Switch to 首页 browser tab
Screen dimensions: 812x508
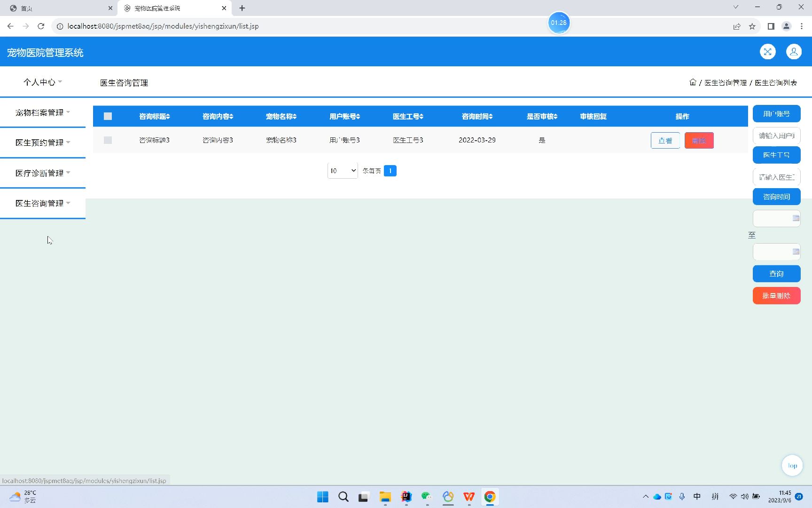point(61,8)
